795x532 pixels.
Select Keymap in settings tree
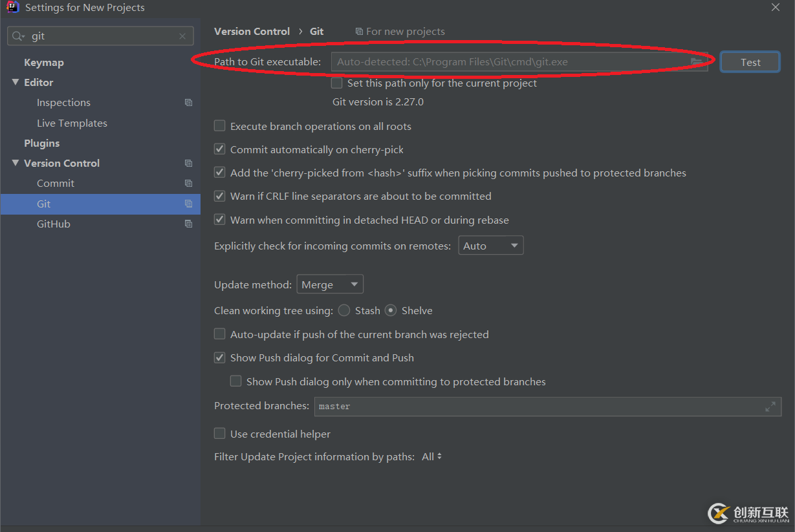[x=44, y=63]
